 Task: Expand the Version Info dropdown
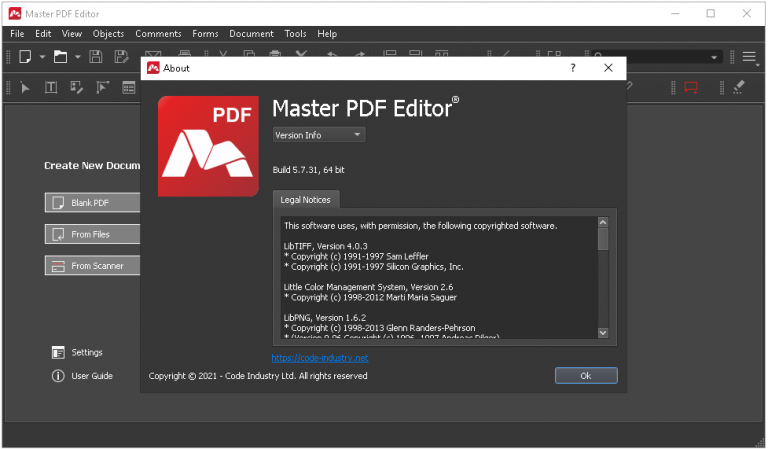coord(319,135)
